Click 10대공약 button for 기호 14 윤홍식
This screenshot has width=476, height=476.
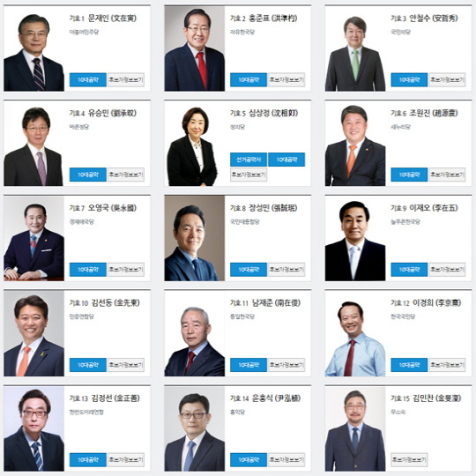pos(249,460)
